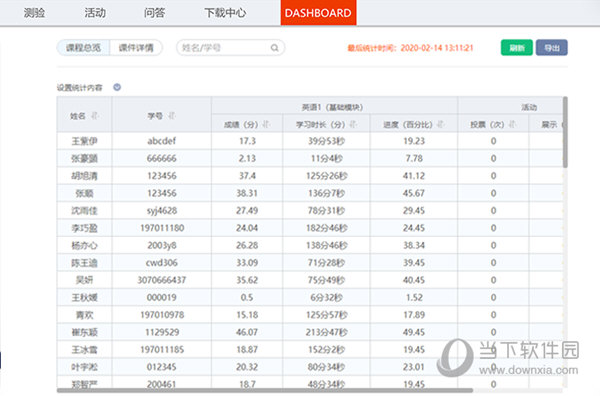600x396 pixels.
Task: Go to the Q&A tab
Action: click(155, 13)
